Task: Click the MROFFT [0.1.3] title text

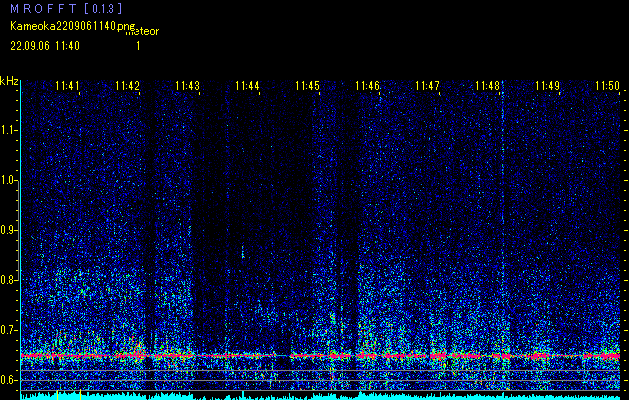Action: coord(66,8)
